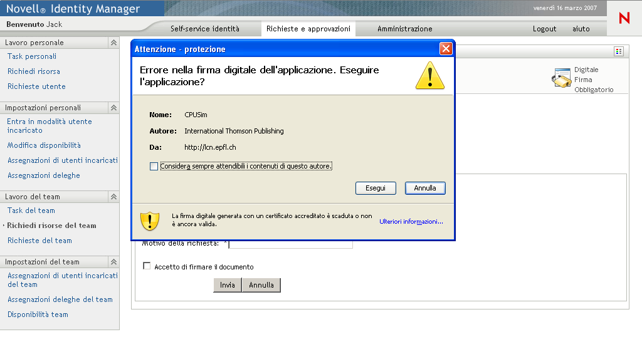Tick 'Accetto di firmare il documento' checkbox
This screenshot has height=364, width=642.
click(147, 266)
